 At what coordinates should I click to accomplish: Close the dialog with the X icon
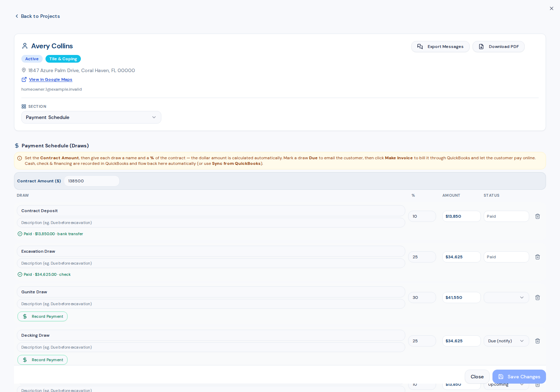(552, 8)
